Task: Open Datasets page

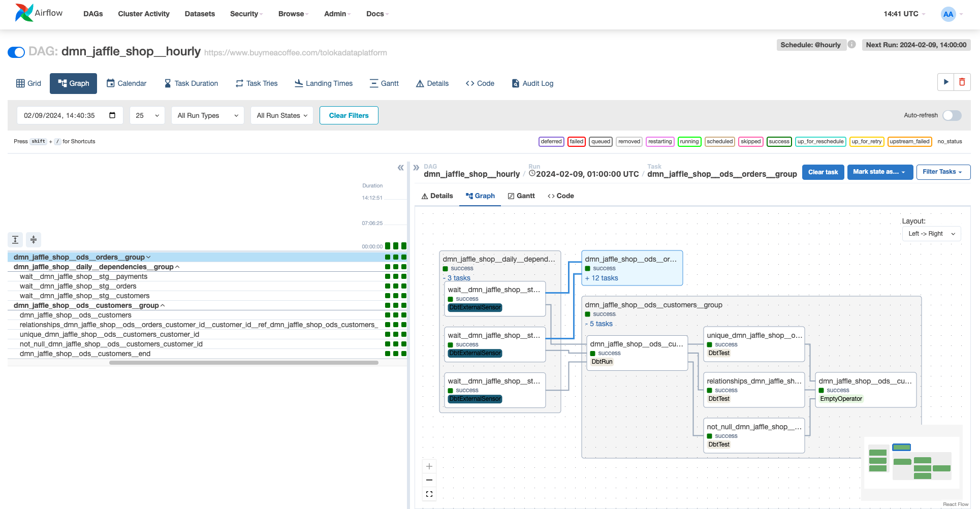Action: coord(200,14)
